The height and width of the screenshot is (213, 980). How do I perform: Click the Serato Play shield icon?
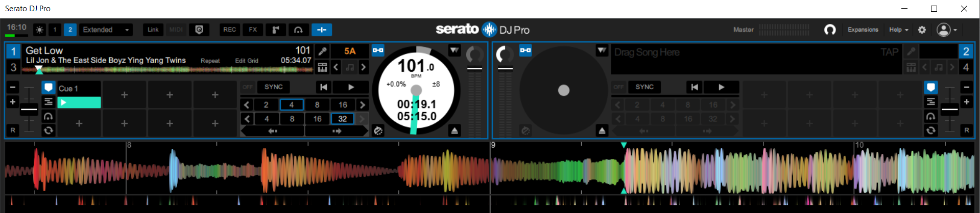[x=199, y=30]
